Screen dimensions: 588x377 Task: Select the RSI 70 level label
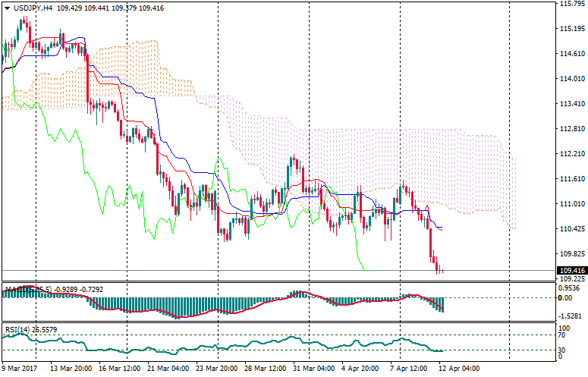coord(562,335)
